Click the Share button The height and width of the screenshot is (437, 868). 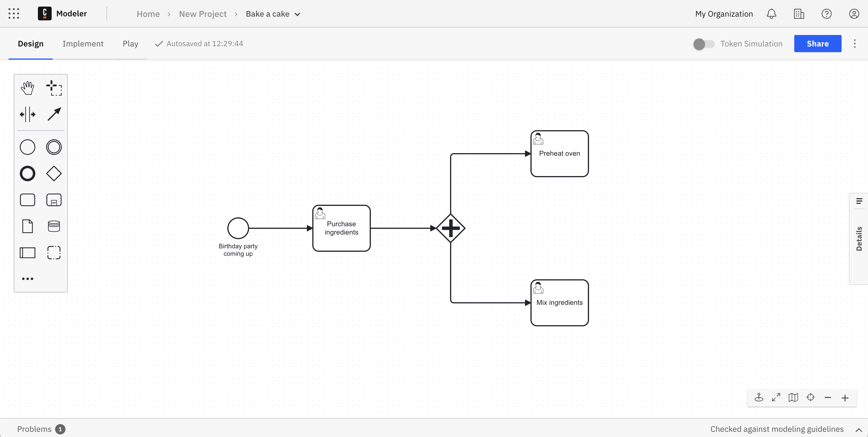(x=818, y=43)
